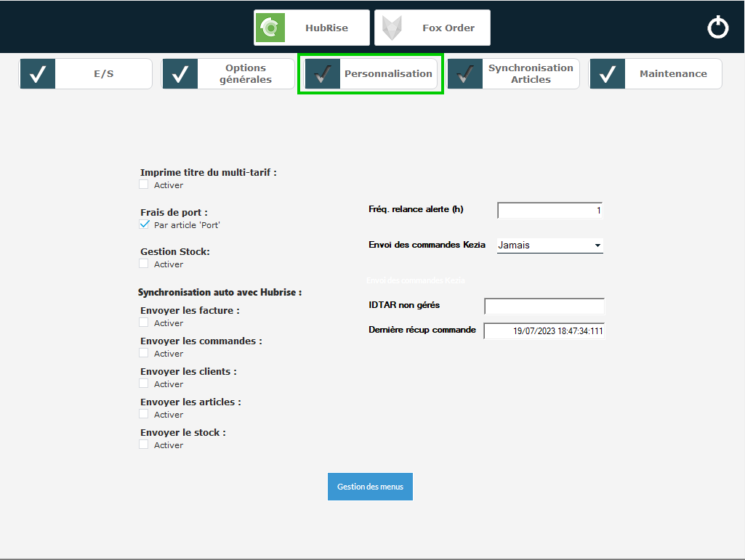Viewport: 745px width, 560px height.
Task: Click the HubRise green logo icon
Action: coord(270,28)
